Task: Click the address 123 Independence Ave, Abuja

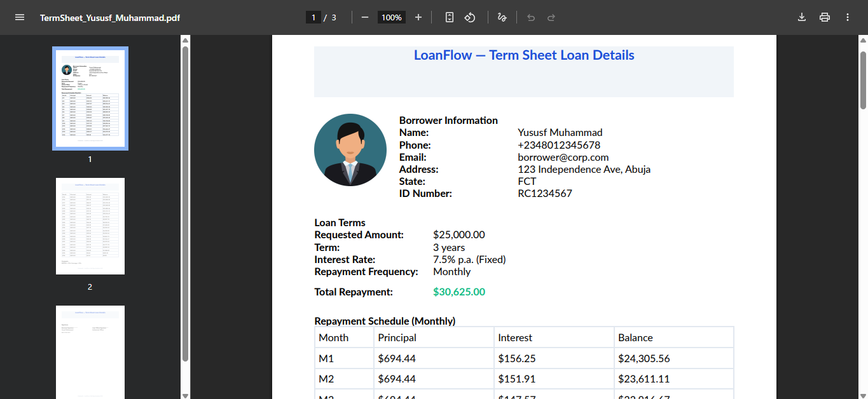Action: (584, 169)
